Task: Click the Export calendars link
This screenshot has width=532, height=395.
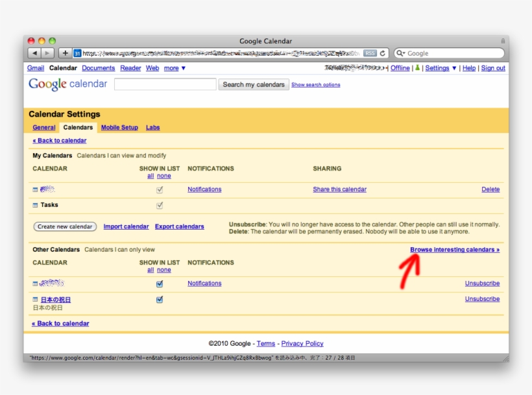Action: [180, 226]
